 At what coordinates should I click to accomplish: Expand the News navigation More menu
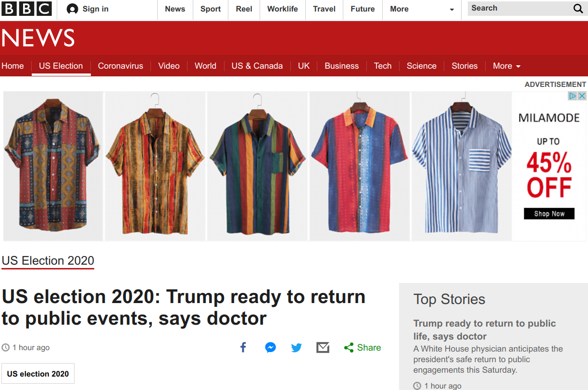point(506,66)
